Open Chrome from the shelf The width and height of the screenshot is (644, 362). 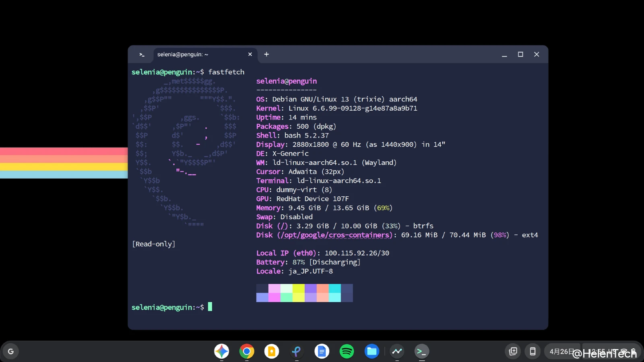click(x=247, y=351)
